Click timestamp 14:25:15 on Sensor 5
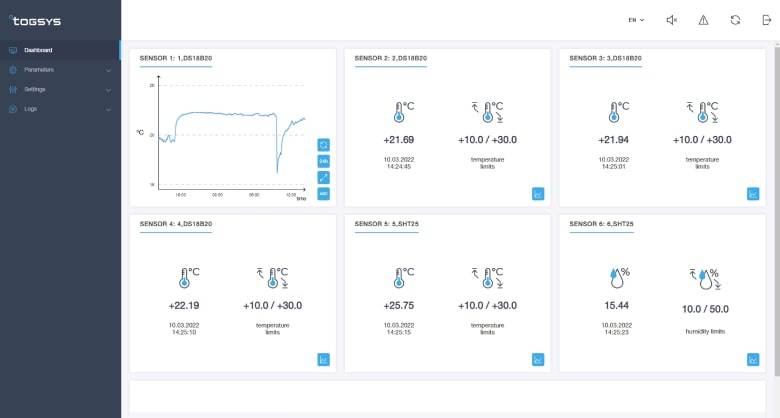 [x=398, y=332]
